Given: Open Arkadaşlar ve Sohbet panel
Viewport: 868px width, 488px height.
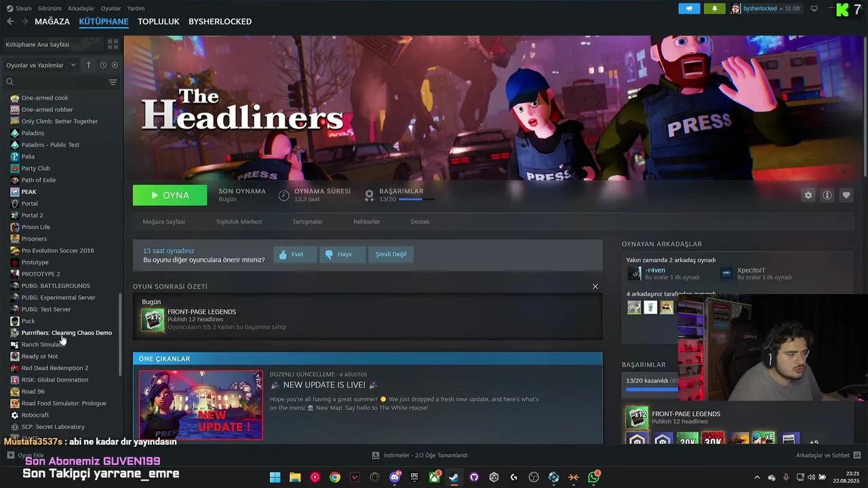Looking at the screenshot, I should 829,455.
